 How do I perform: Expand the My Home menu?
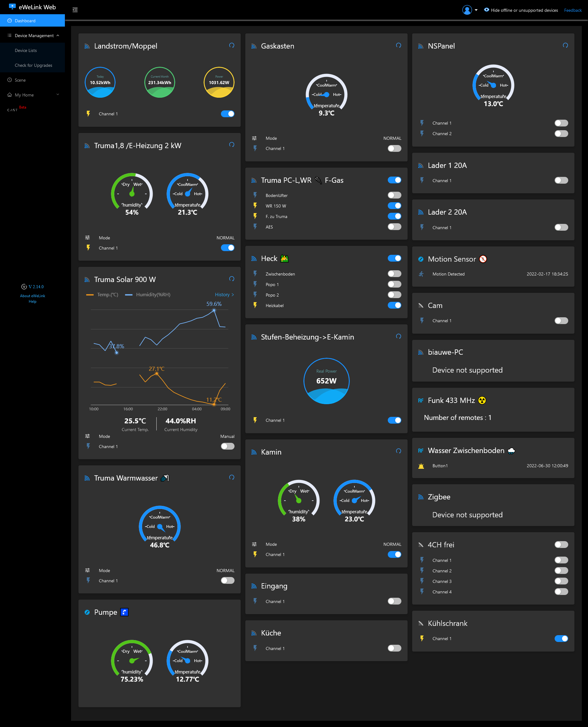(x=32, y=95)
